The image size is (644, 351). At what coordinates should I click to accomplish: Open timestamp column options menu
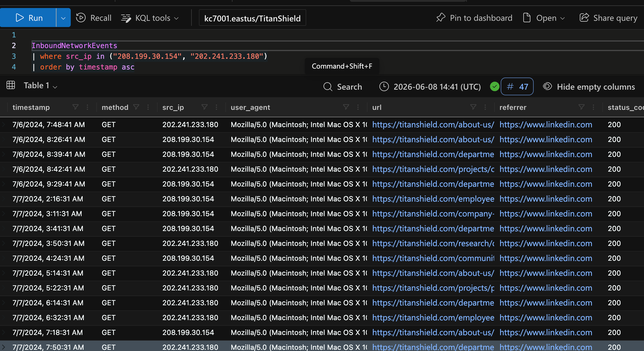[87, 107]
